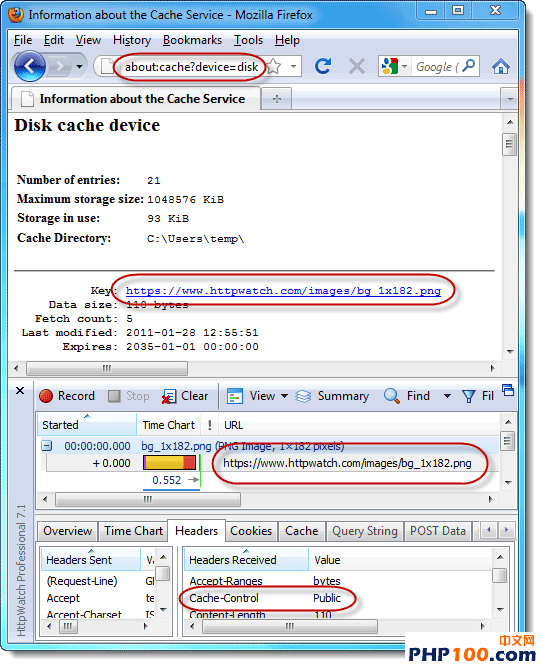The height and width of the screenshot is (666, 541).
Task: Open HttpWatch Summary view
Action: [332, 396]
